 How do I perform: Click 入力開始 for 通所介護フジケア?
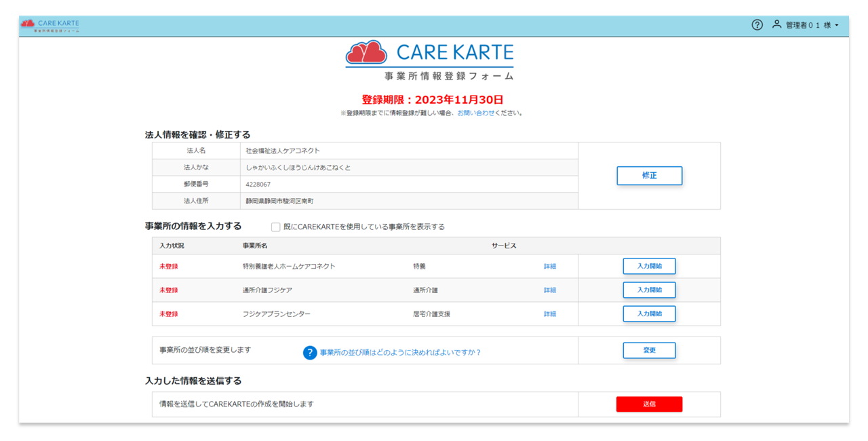point(649,290)
